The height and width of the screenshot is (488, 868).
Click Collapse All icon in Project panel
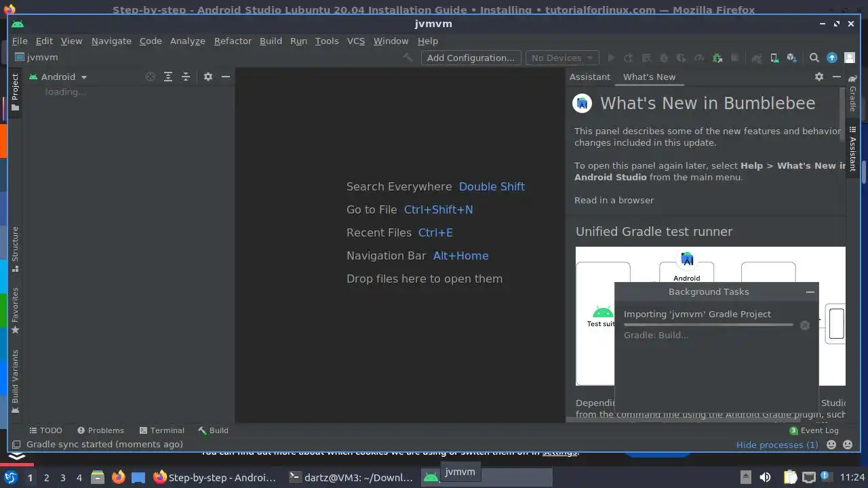point(186,77)
